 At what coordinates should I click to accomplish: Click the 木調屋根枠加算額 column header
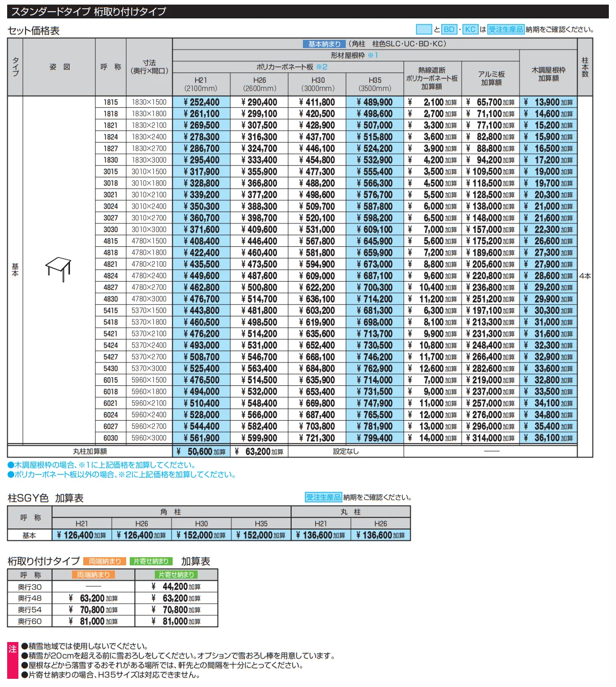[549, 74]
